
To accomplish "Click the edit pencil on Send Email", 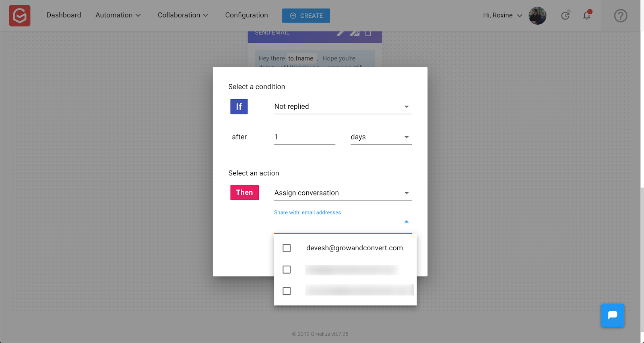I will (341, 33).
